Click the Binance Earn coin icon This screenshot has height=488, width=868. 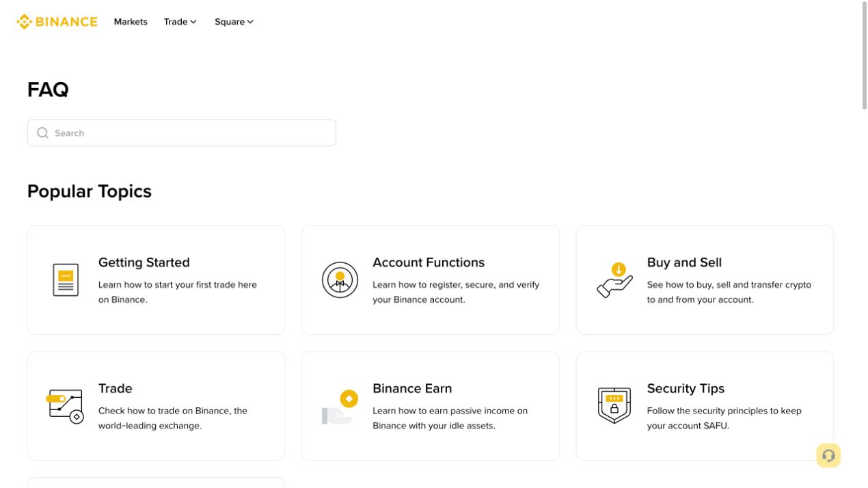coord(340,407)
